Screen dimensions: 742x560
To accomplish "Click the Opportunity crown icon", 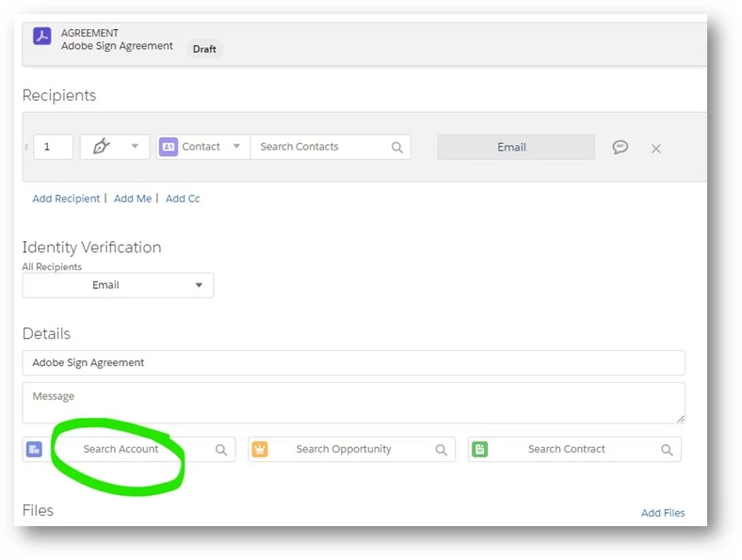I will tap(260, 449).
